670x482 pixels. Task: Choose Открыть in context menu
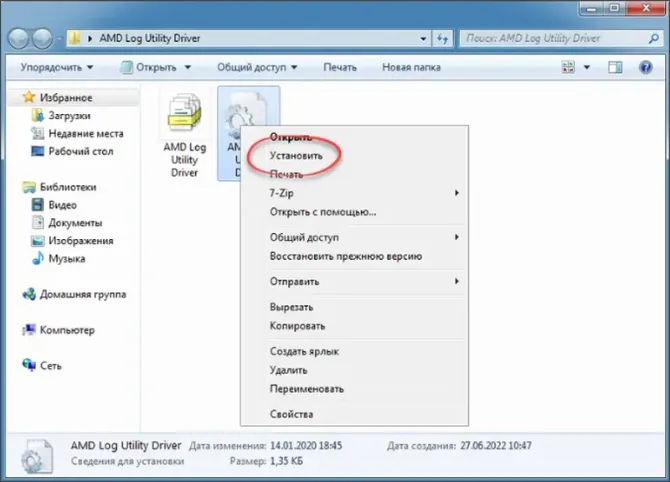tap(354, 137)
